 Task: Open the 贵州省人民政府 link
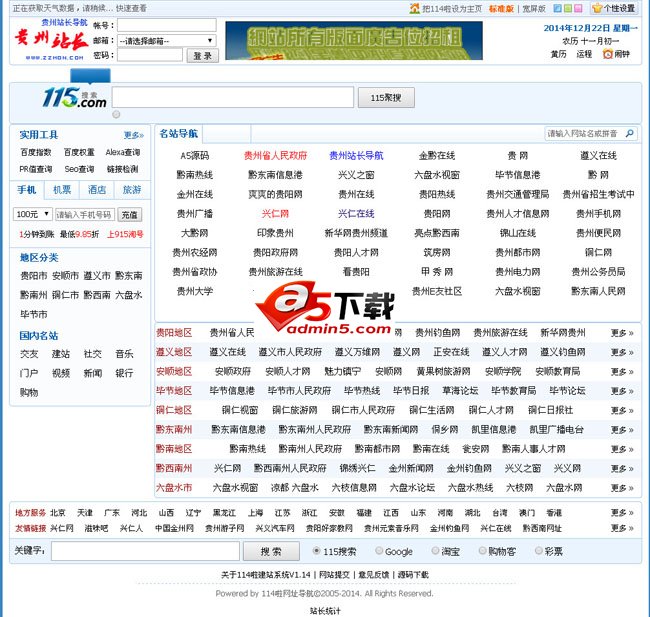275,155
